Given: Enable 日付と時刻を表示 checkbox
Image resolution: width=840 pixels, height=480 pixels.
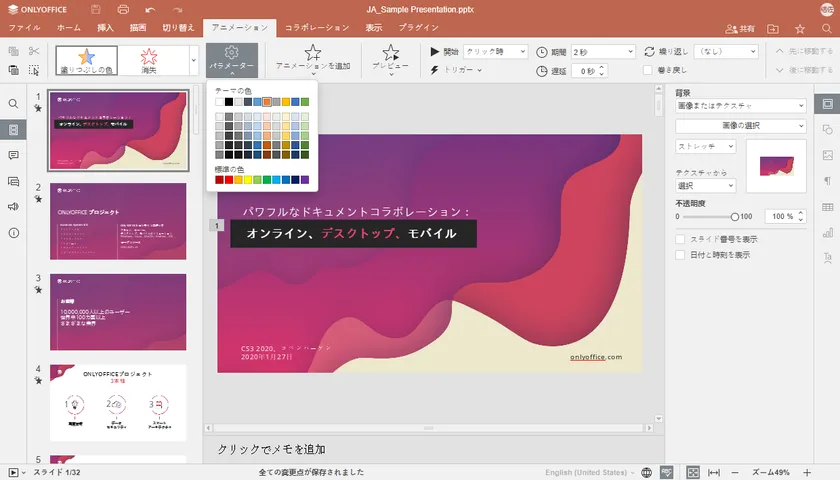Looking at the screenshot, I should pyautogui.click(x=681, y=255).
